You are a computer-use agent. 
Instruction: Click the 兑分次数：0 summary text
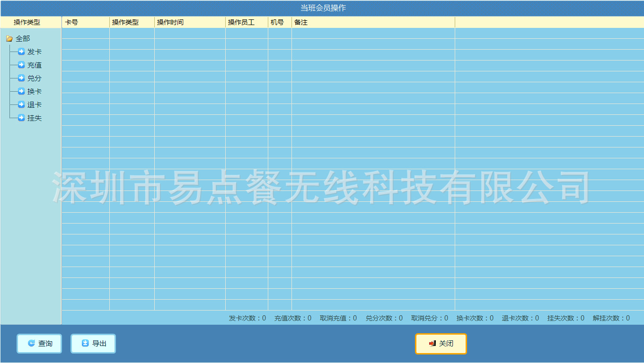384,318
